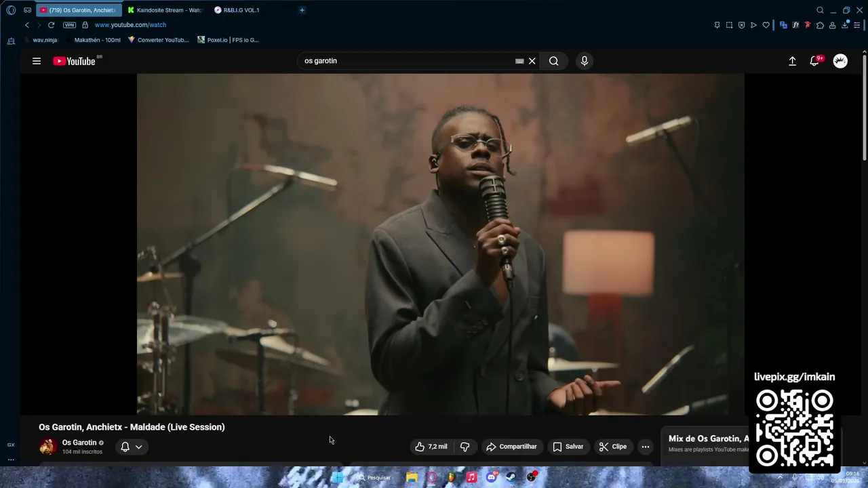Open the translate extension icon

coord(783,25)
